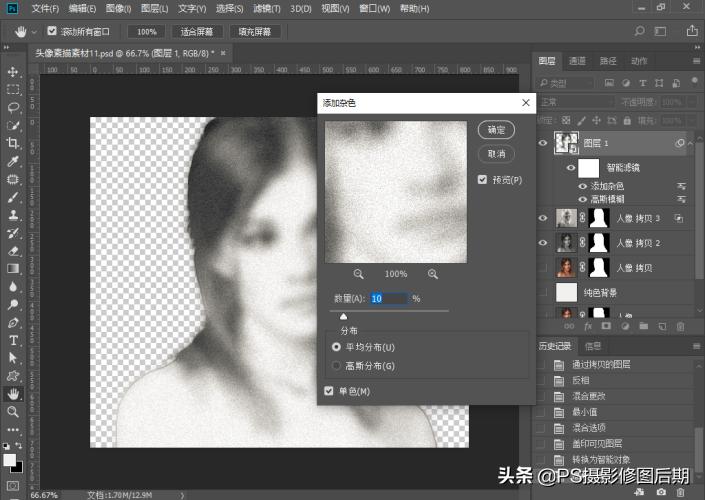705x500 pixels.
Task: Click the swap foreground/background colors icon
Action: (19, 446)
